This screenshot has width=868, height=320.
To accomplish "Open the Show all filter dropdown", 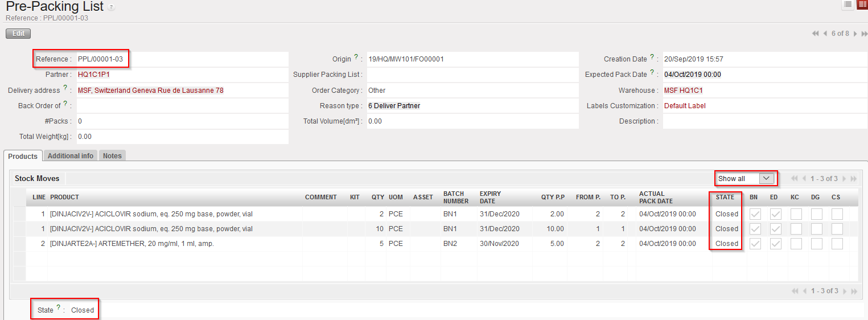I will click(x=745, y=179).
